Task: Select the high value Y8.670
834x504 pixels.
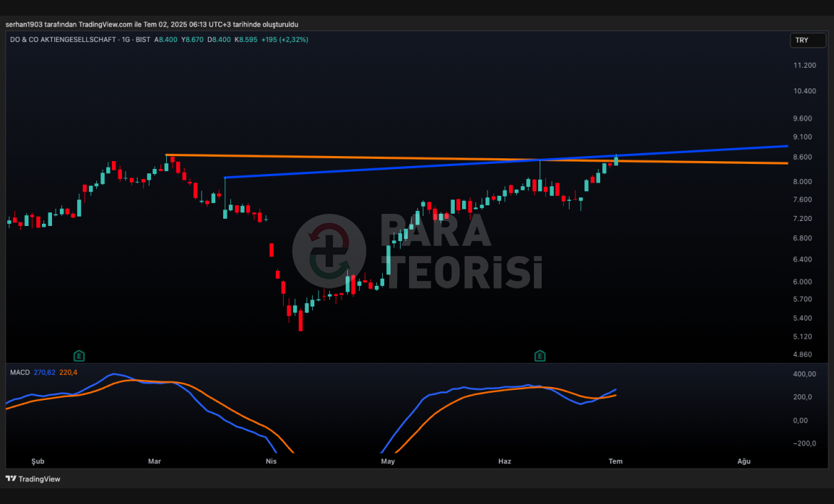Action: coord(192,39)
